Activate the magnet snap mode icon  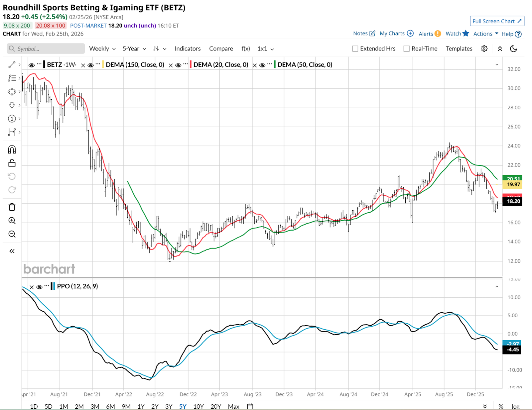pyautogui.click(x=12, y=150)
